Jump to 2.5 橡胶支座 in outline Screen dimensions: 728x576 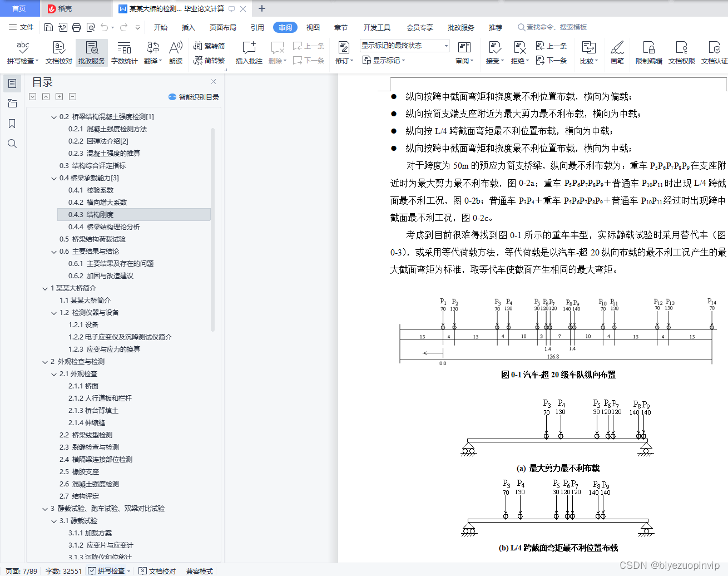79,472
